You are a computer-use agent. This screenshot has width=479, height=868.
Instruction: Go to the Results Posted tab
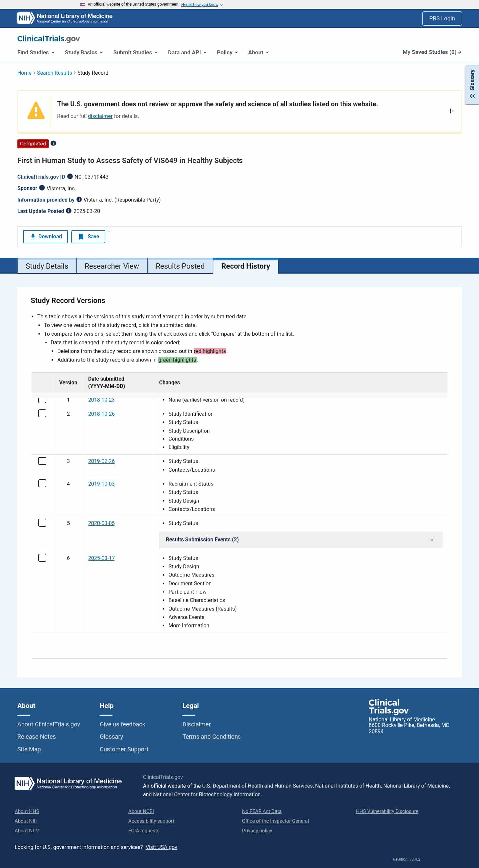point(180,266)
